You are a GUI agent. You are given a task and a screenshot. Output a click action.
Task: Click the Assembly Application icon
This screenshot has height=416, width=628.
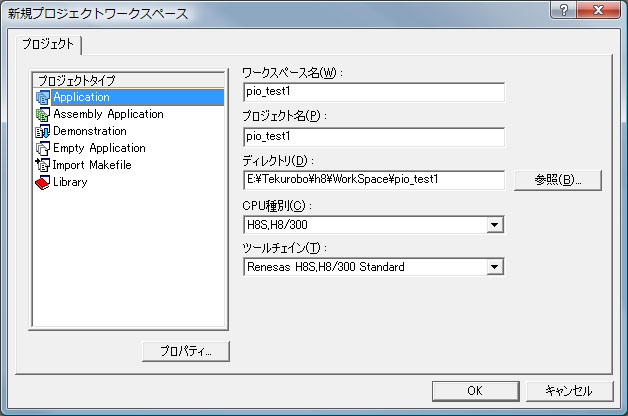tap(43, 115)
